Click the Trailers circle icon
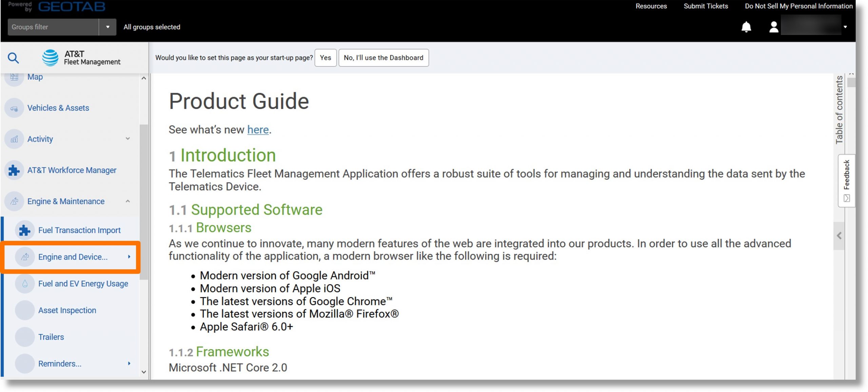Screen dimensions: 868x392 [x=24, y=337]
